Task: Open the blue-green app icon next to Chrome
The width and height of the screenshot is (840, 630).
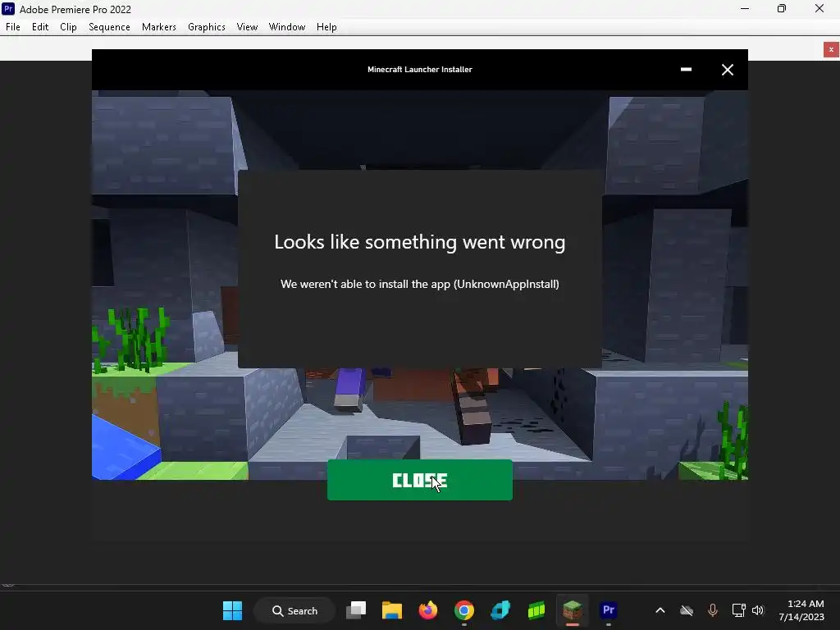Action: [x=500, y=610]
